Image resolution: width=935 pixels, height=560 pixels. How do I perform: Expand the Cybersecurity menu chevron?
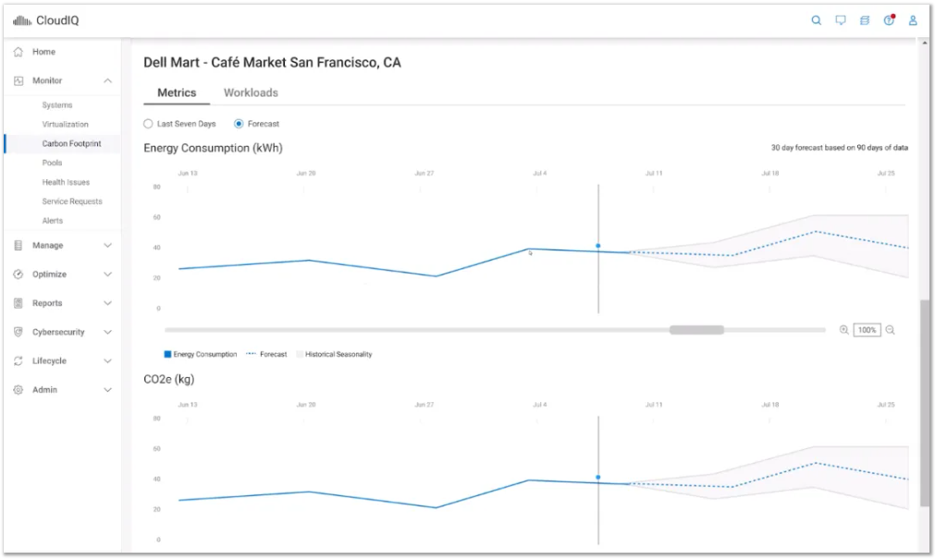(x=108, y=332)
